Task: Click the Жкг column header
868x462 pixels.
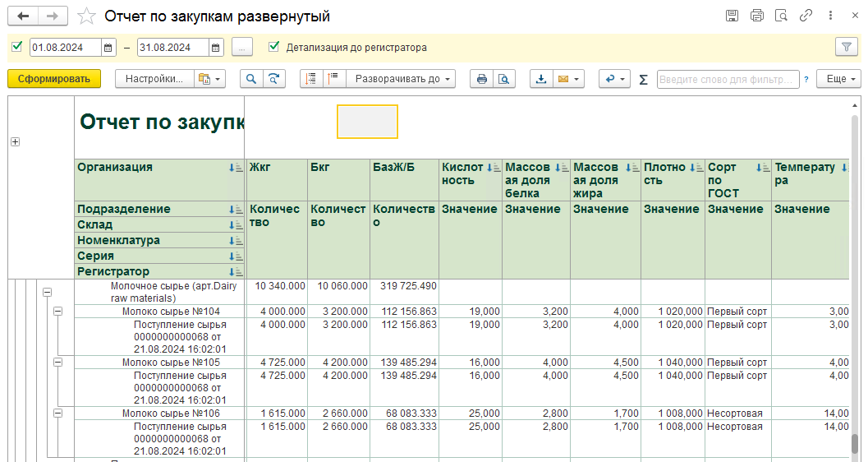Action: click(277, 180)
